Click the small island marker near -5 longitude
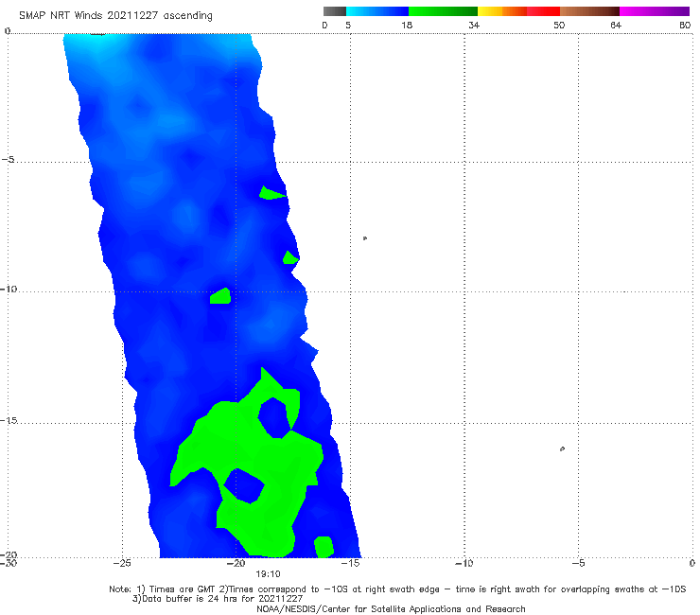 coord(562,448)
